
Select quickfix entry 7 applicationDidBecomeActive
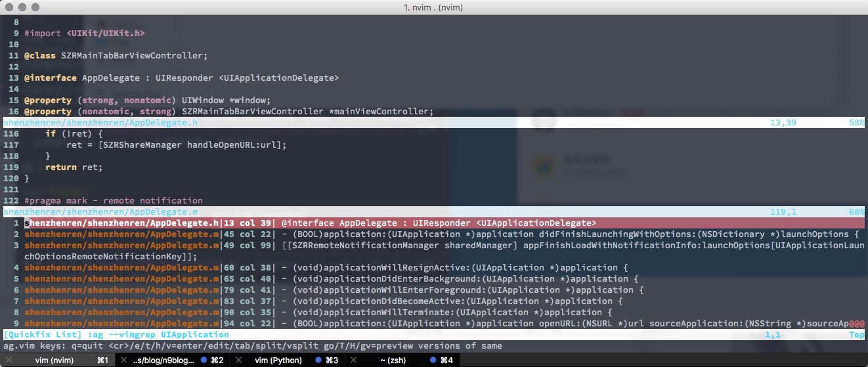434,301
